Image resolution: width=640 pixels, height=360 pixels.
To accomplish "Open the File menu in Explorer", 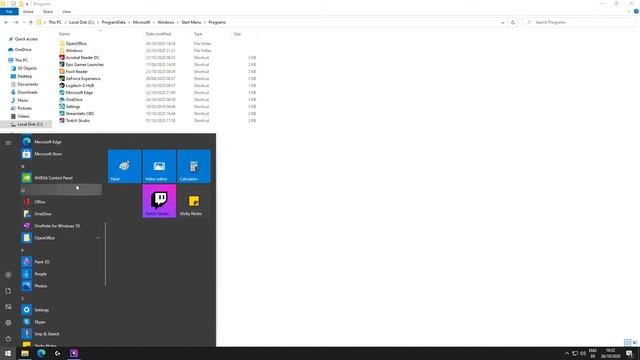I will [x=9, y=11].
